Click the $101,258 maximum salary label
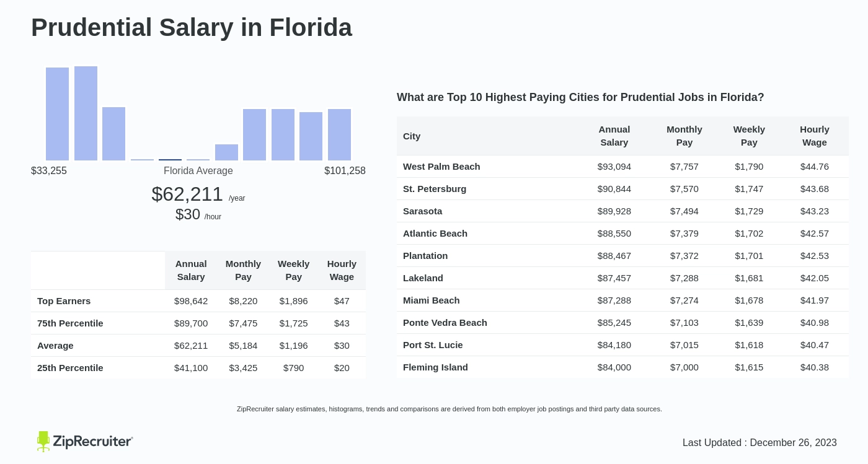 [345, 171]
